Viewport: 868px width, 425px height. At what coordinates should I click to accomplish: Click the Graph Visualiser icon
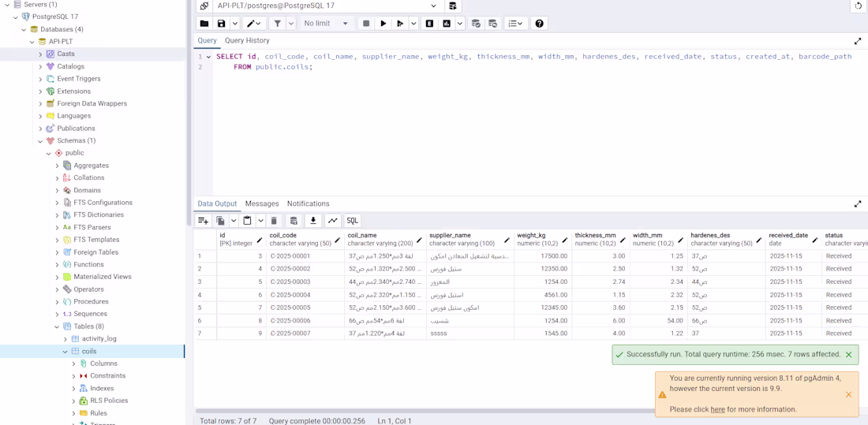tap(333, 220)
